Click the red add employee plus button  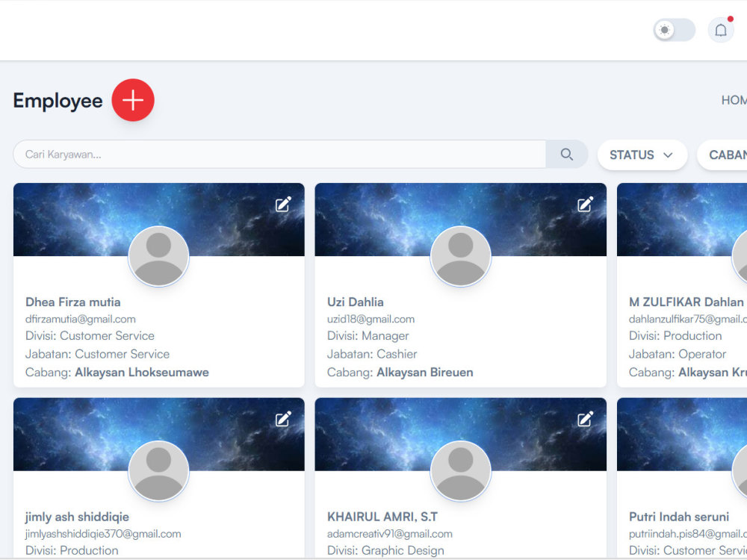coord(133,100)
